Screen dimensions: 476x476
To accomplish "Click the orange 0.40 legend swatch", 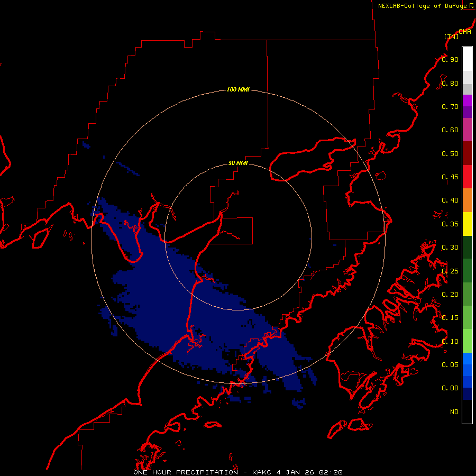I will coord(467,200).
